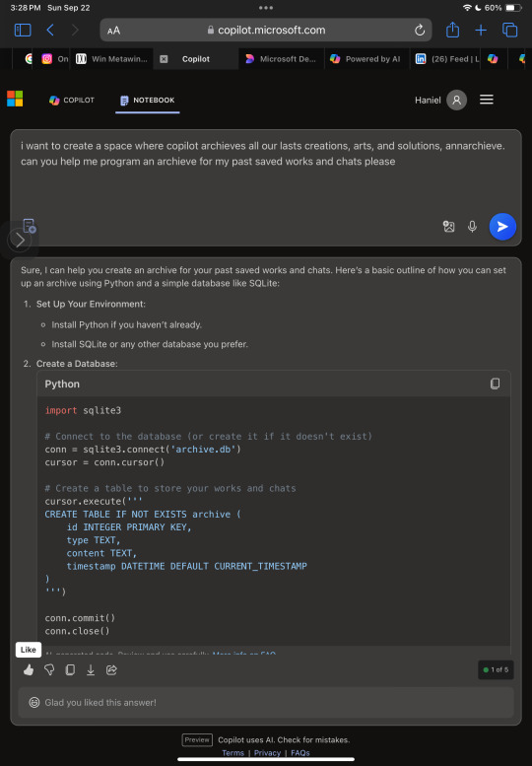Switch to the LinkedIn Feed tab
The height and width of the screenshot is (766, 532).
coord(445,59)
